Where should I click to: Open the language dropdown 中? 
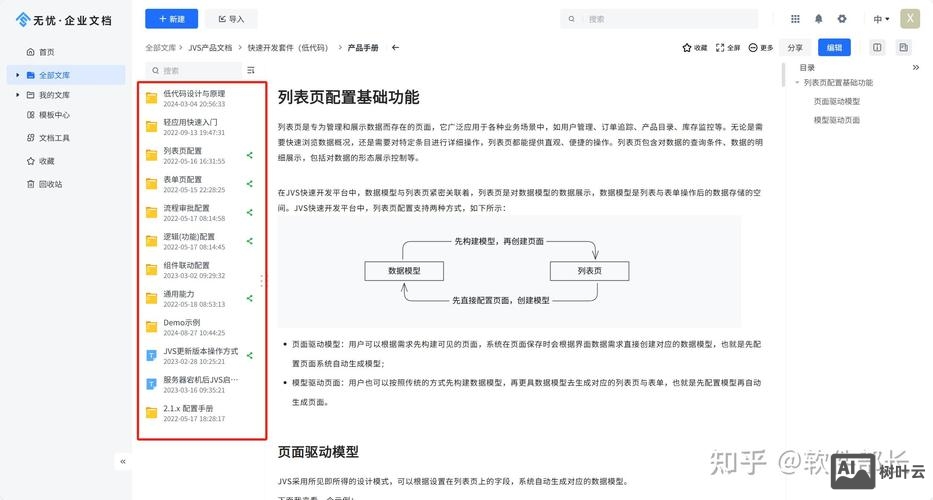(x=881, y=19)
